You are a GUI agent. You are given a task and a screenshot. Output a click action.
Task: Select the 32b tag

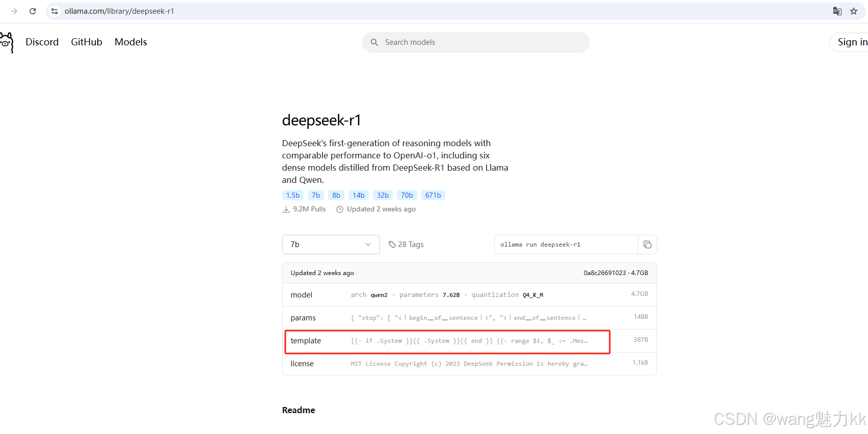pyautogui.click(x=383, y=195)
